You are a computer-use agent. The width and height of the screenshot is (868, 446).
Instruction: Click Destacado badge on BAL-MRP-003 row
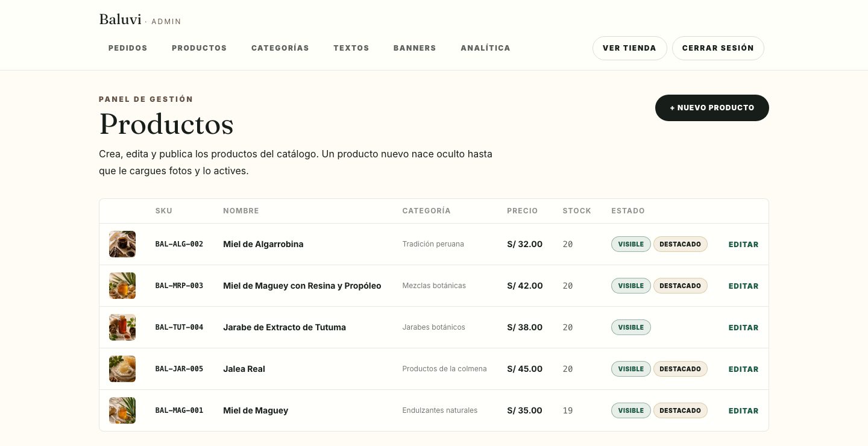[681, 286]
